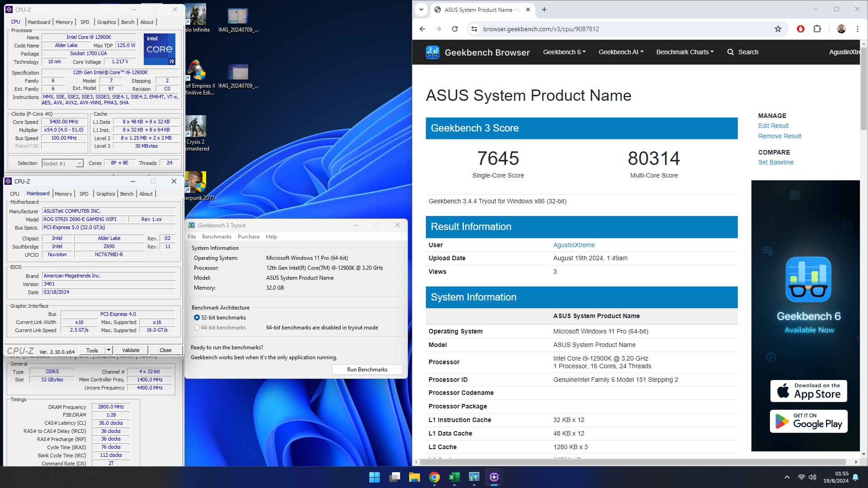Open a new Chrome tab with plus
The width and height of the screenshot is (868, 488).
(544, 9)
